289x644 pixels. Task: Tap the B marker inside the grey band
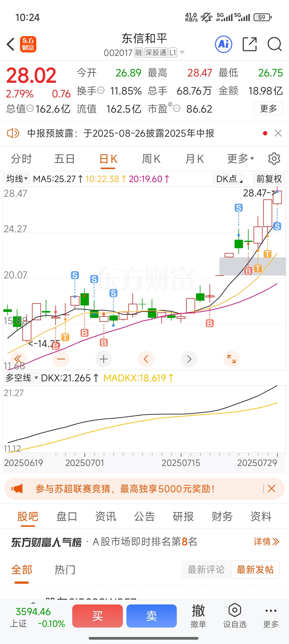[248, 271]
